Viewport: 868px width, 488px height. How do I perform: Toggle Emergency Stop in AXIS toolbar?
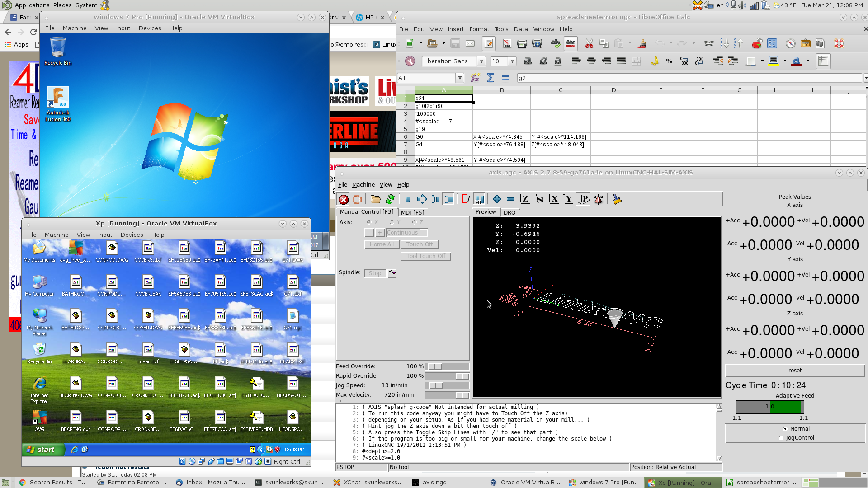click(344, 199)
